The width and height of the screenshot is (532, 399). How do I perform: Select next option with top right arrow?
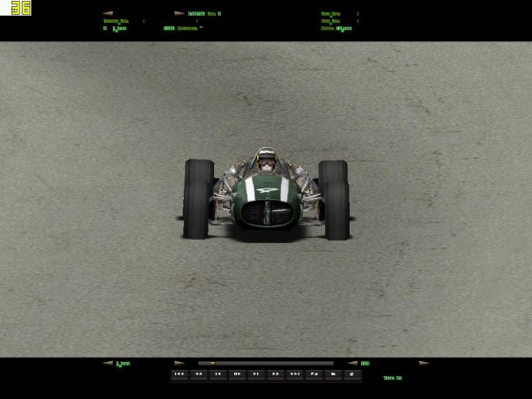[x=179, y=14]
